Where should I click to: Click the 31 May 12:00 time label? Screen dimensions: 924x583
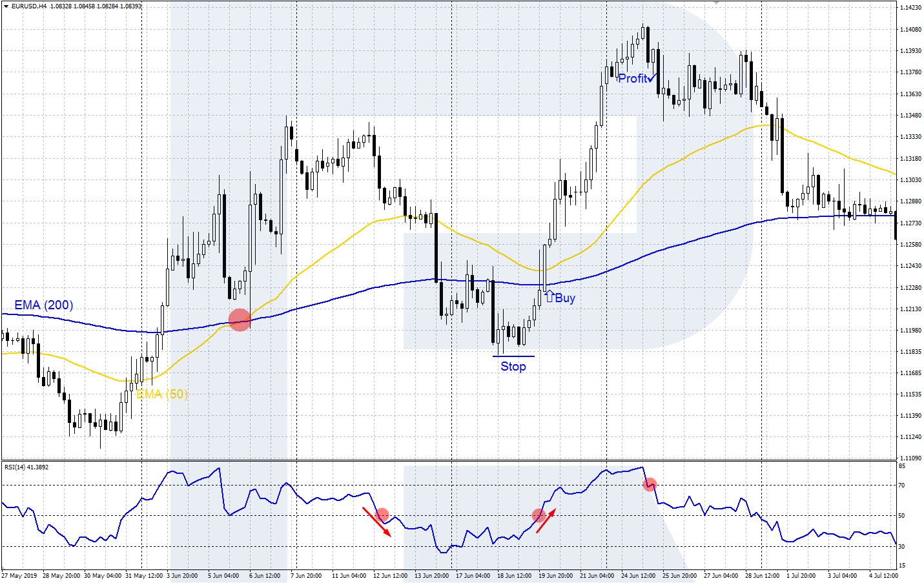pos(144,575)
